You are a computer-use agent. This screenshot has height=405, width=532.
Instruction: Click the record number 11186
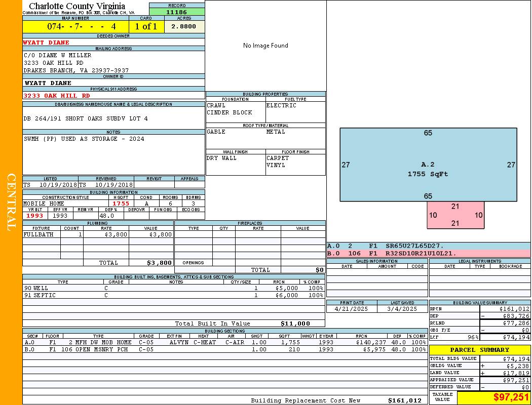(177, 12)
